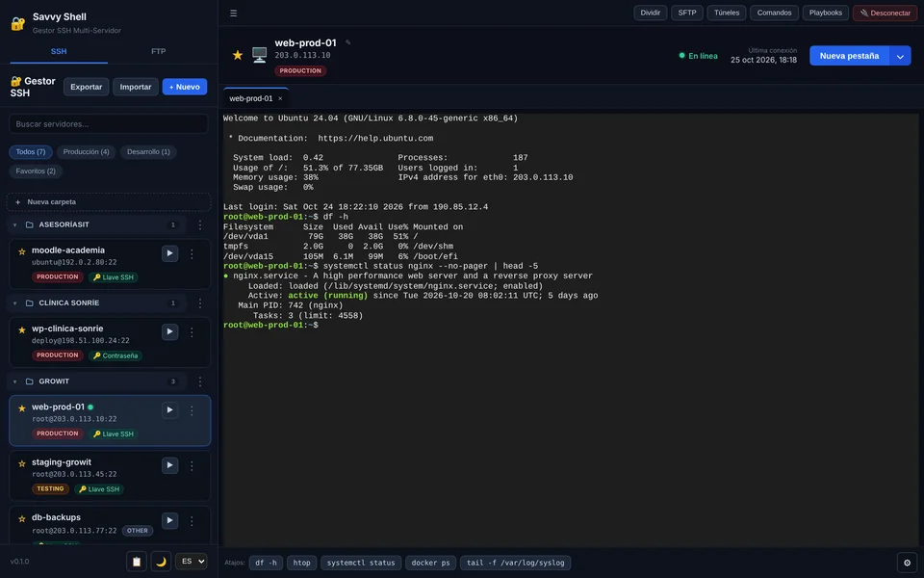Click the TESTING badge on staging-growit
This screenshot has width=924, height=578.
tap(50, 489)
